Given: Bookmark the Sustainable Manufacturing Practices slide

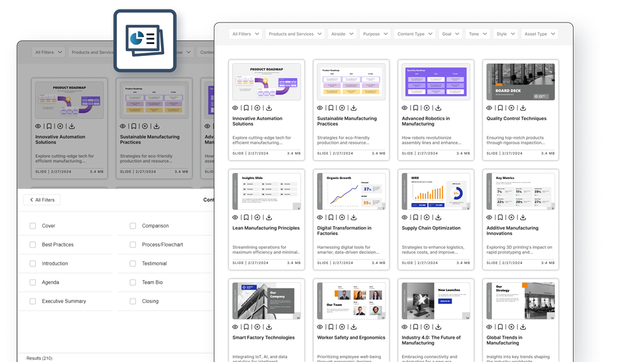Looking at the screenshot, I should (331, 108).
